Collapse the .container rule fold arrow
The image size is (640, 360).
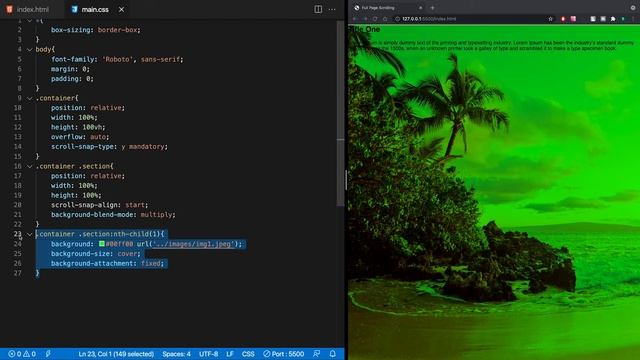[29, 98]
